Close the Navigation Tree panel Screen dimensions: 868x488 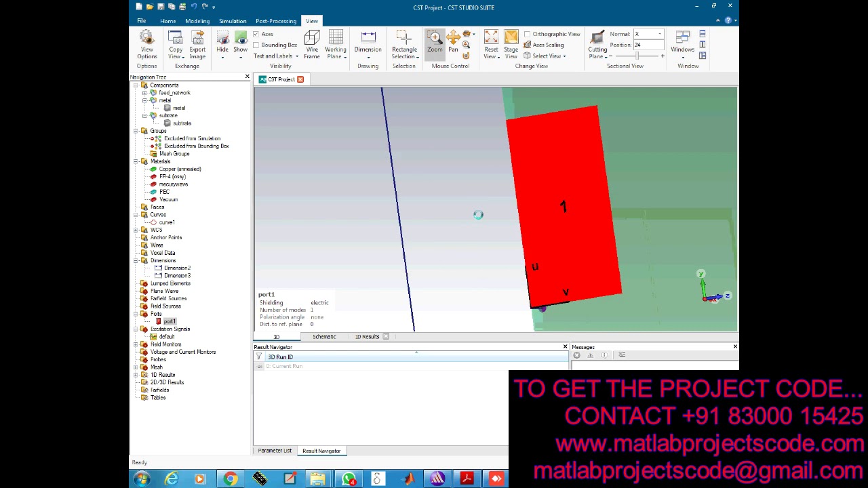pyautogui.click(x=247, y=77)
